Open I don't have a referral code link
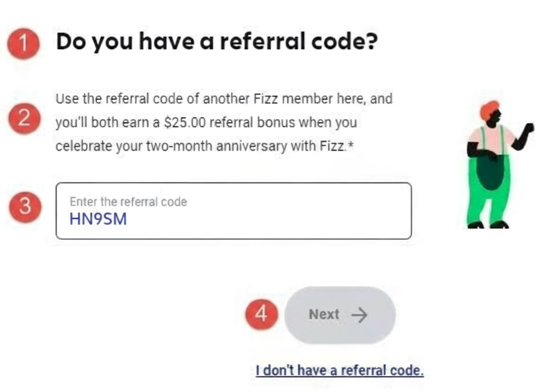Screen dimensions: 535x392 (x=340, y=370)
